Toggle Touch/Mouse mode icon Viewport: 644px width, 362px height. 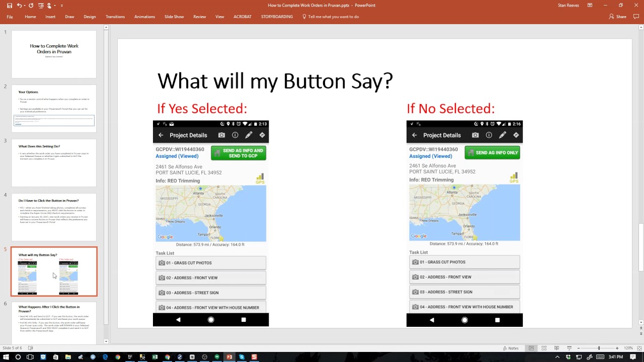click(49, 6)
